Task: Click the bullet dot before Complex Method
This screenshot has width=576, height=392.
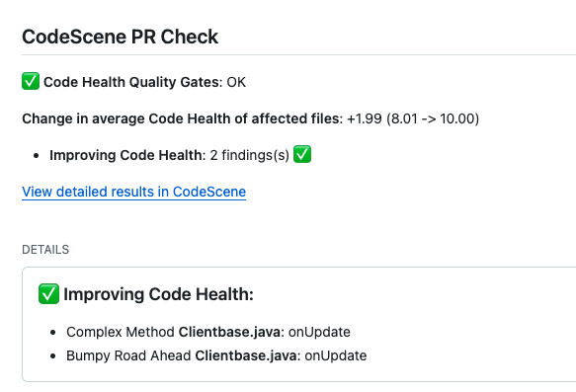Action: tap(53, 333)
